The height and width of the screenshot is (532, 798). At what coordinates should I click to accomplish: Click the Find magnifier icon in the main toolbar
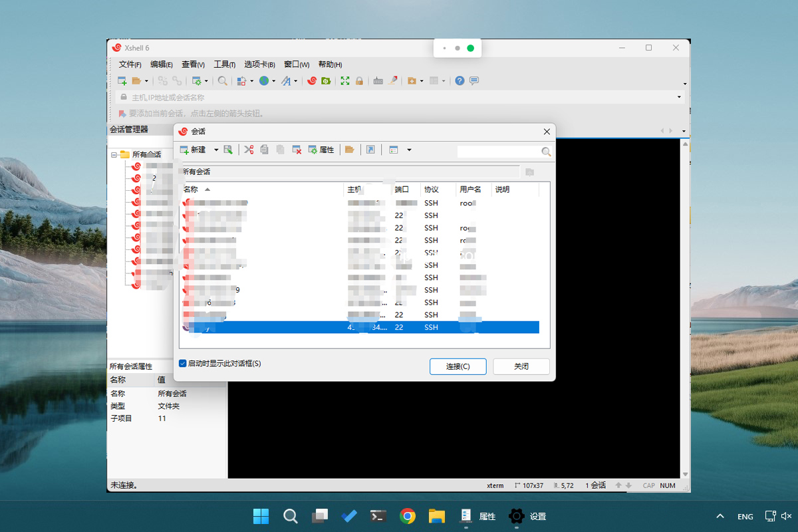coord(223,80)
